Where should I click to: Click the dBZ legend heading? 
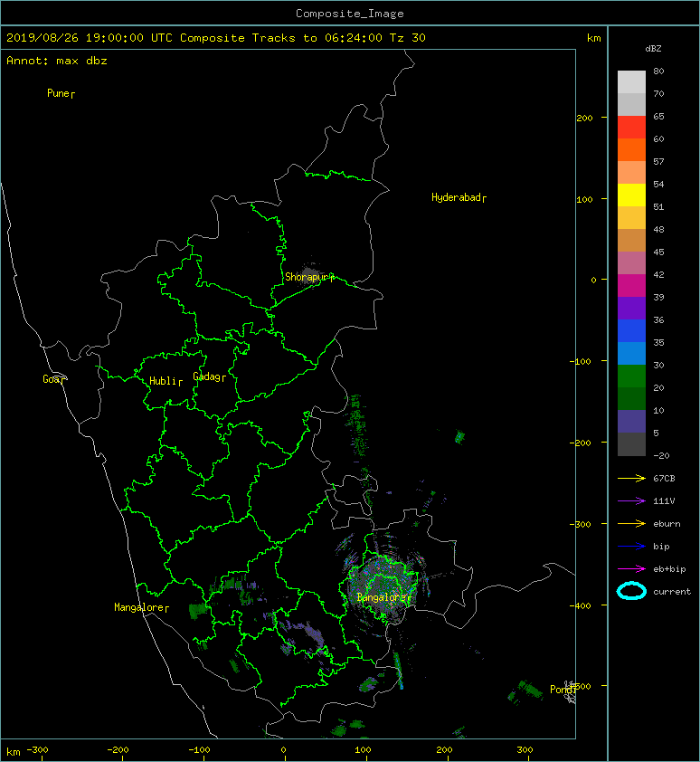[653, 49]
